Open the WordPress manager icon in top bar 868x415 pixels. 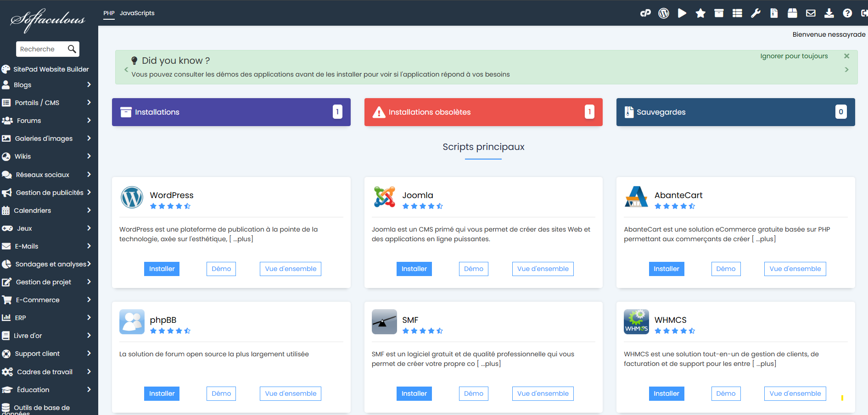(x=664, y=13)
